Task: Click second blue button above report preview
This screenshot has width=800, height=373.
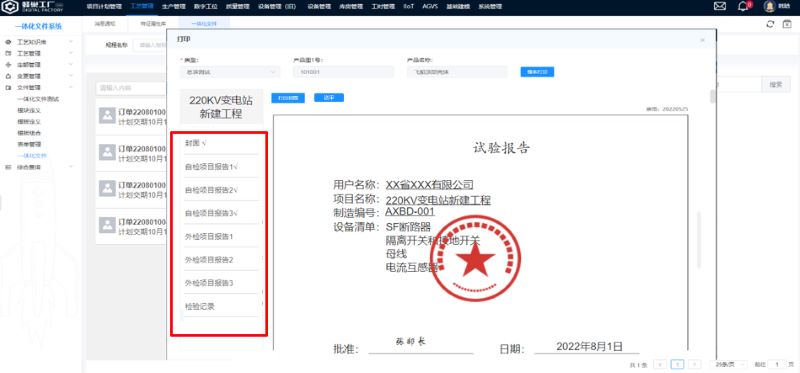Action: tap(329, 97)
